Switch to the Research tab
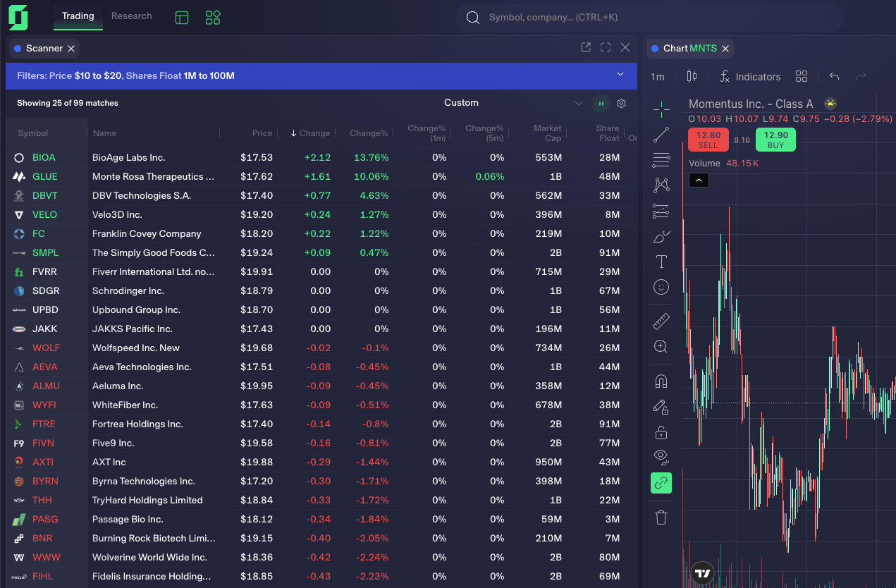This screenshot has height=588, width=896. (131, 16)
